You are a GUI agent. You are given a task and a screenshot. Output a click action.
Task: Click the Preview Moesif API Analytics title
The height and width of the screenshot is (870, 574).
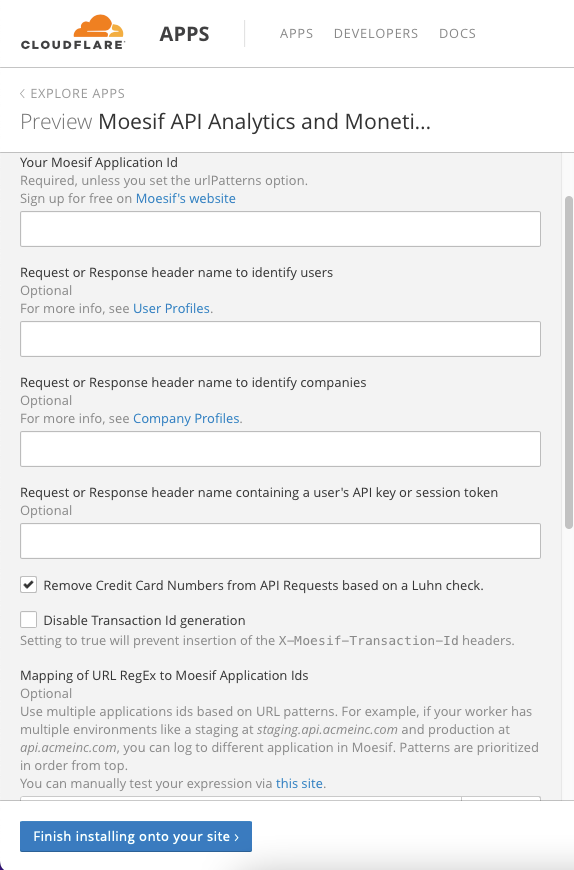(225, 122)
